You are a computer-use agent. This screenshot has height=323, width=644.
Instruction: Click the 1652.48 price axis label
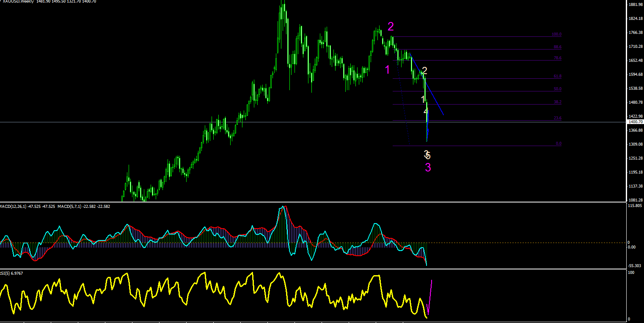click(x=636, y=61)
